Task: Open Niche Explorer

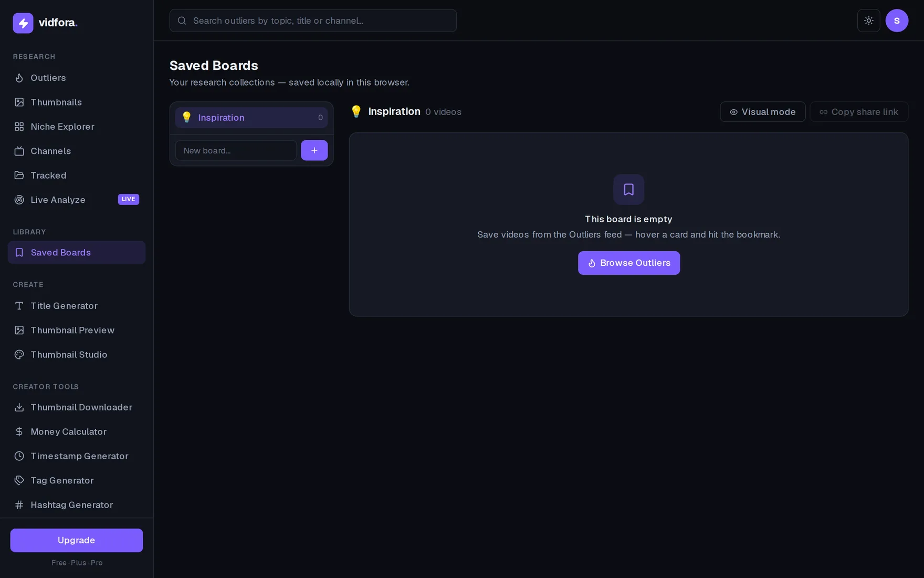Action: [77, 127]
